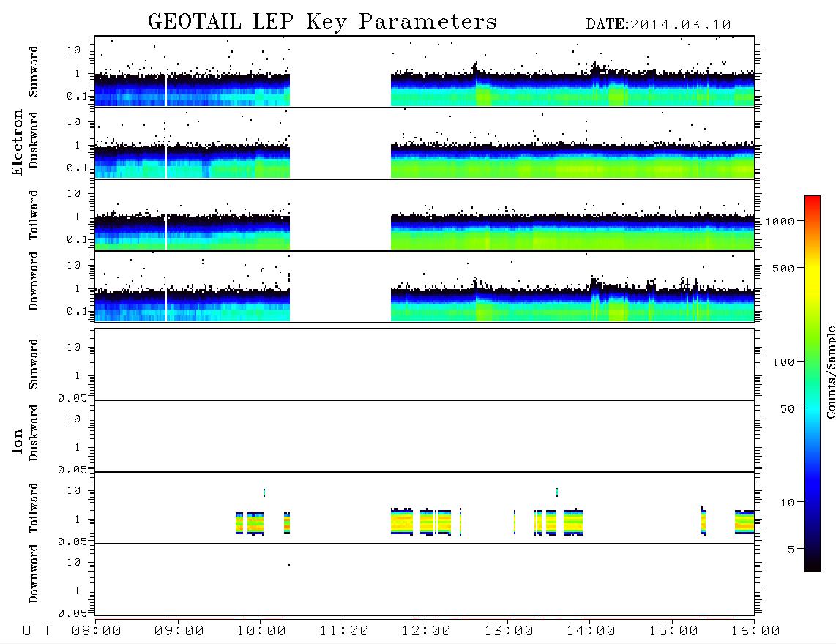Click the Electron "Sunward" panel label
The width and height of the screenshot is (836, 644).
coord(34,72)
